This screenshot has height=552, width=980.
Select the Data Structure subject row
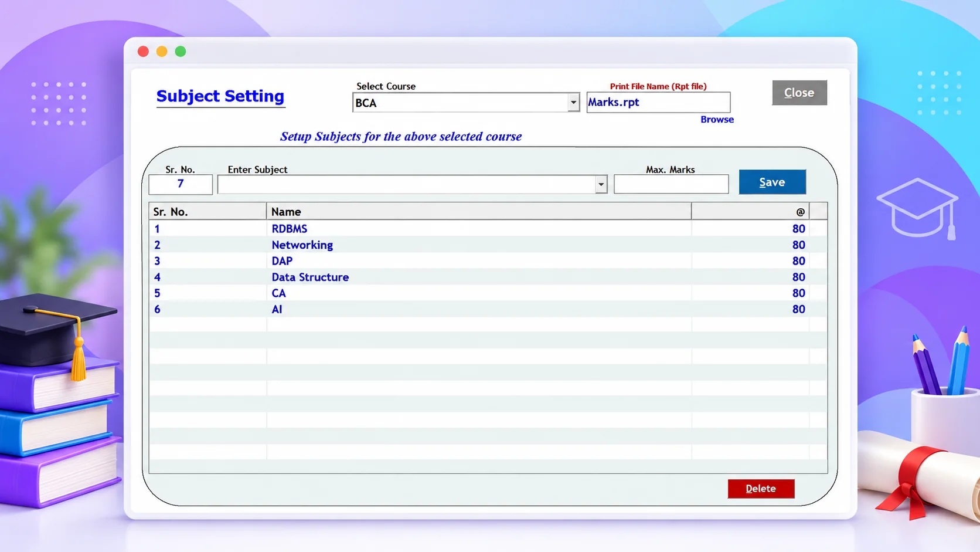488,277
